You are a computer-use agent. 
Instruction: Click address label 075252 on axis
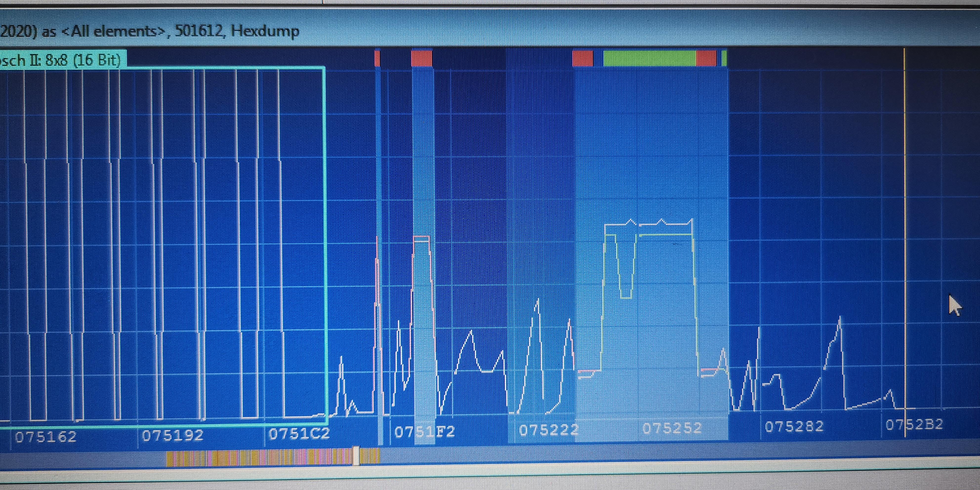(672, 428)
